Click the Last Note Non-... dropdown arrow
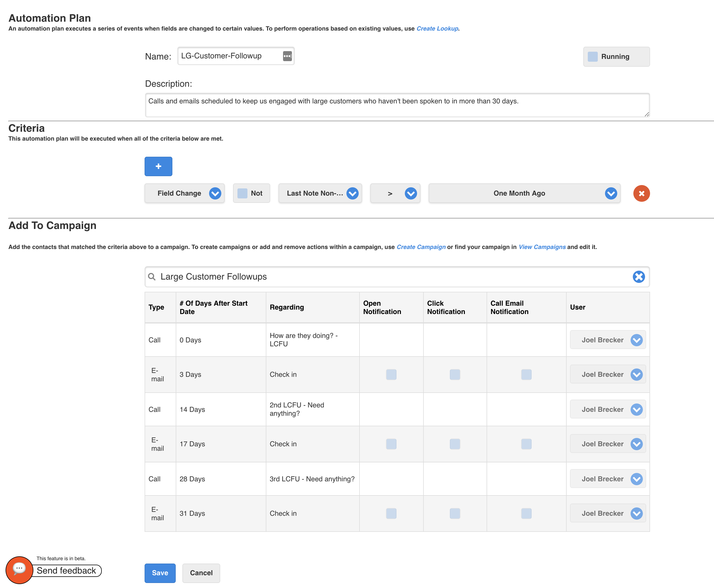The height and width of the screenshot is (588, 714). 352,193
